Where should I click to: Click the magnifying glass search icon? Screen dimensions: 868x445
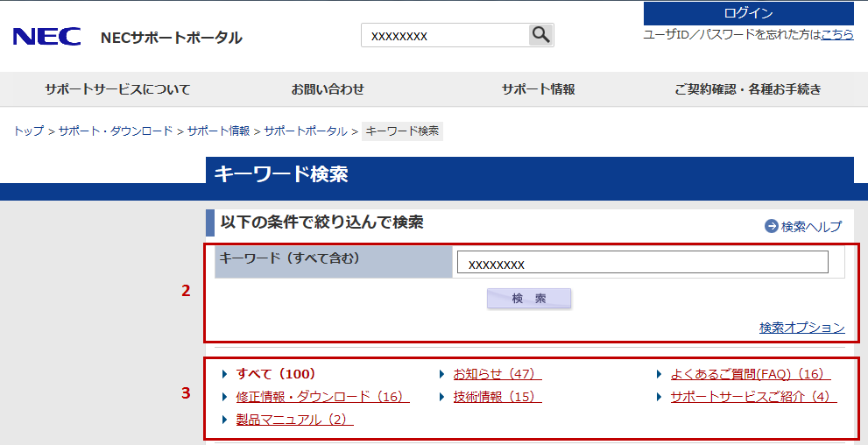(x=541, y=35)
